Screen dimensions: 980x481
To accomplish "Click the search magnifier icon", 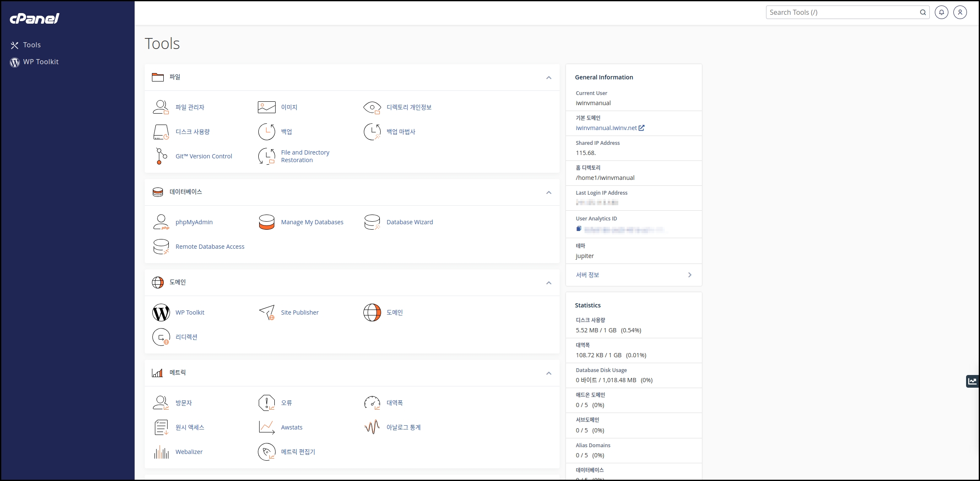I will click(x=923, y=12).
